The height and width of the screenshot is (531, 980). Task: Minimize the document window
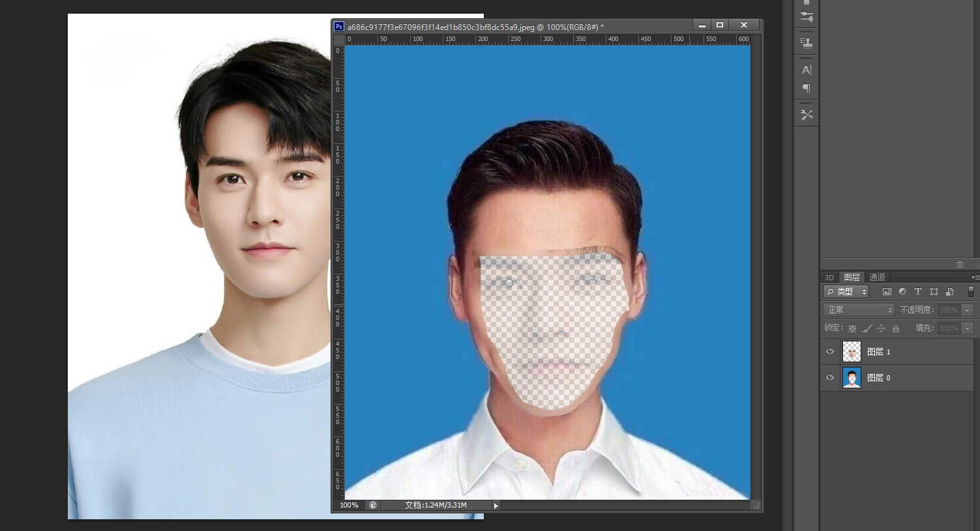coord(702,25)
